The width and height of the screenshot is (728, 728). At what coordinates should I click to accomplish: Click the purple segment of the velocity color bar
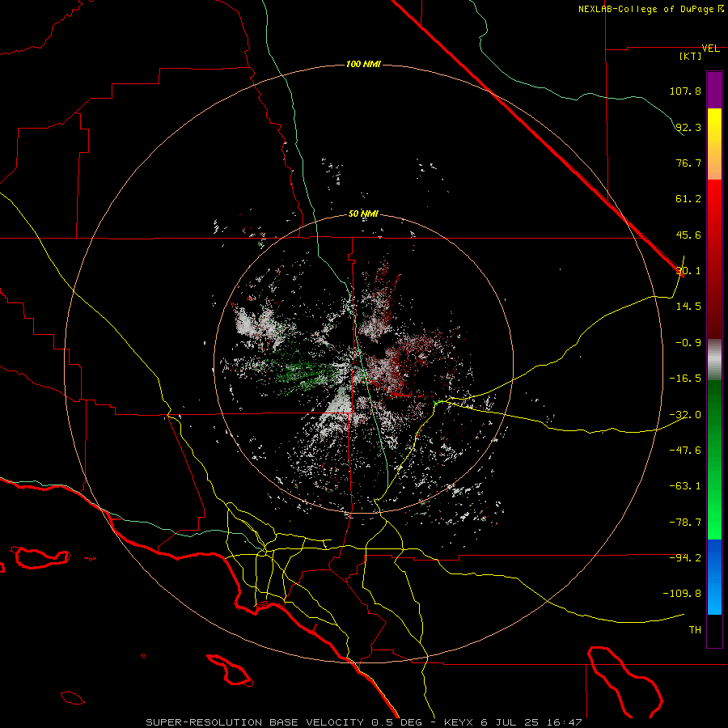tap(714, 91)
